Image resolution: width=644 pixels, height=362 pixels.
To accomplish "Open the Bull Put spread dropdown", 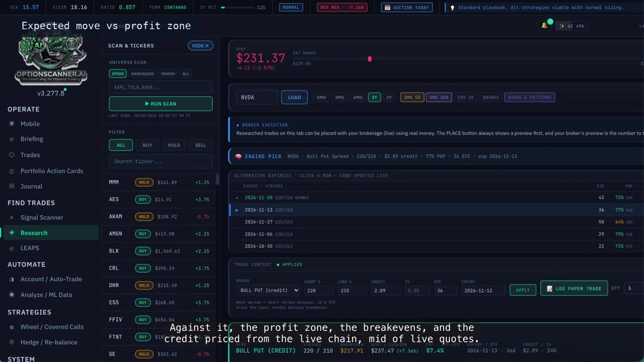I will pos(269,290).
